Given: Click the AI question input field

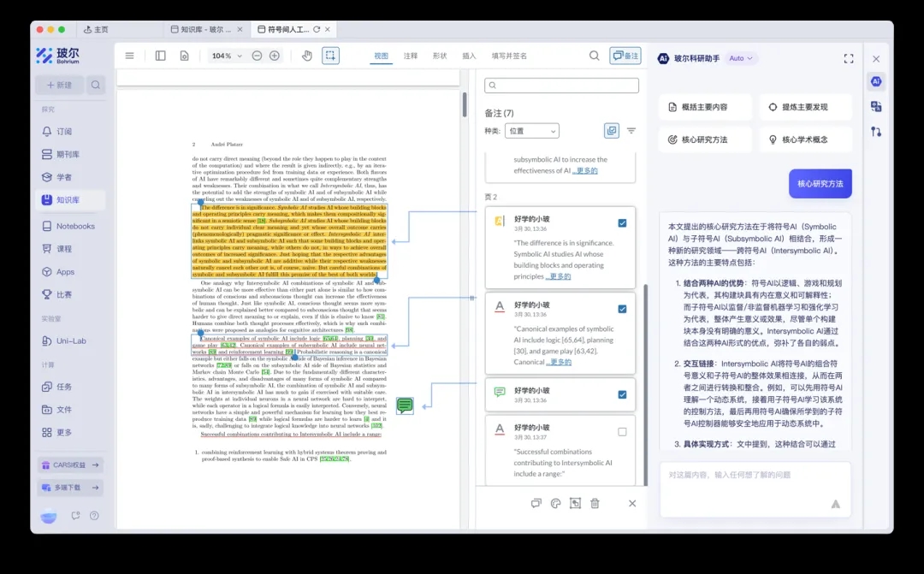Looking at the screenshot, I should coord(744,475).
